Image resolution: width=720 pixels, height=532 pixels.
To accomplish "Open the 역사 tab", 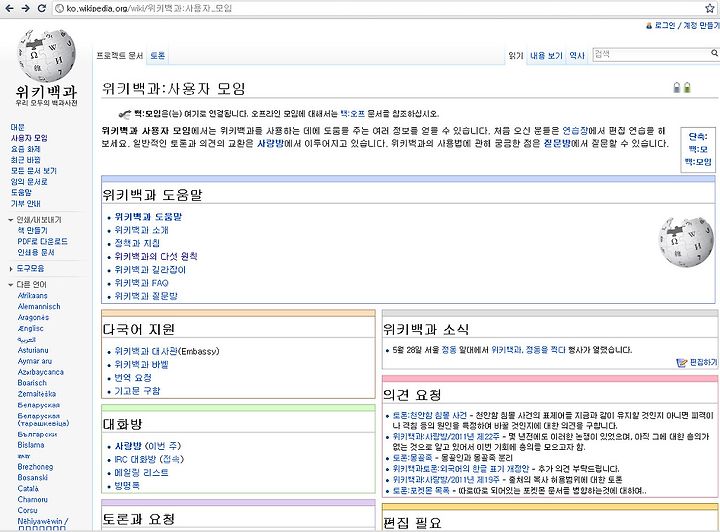I will pyautogui.click(x=577, y=56).
